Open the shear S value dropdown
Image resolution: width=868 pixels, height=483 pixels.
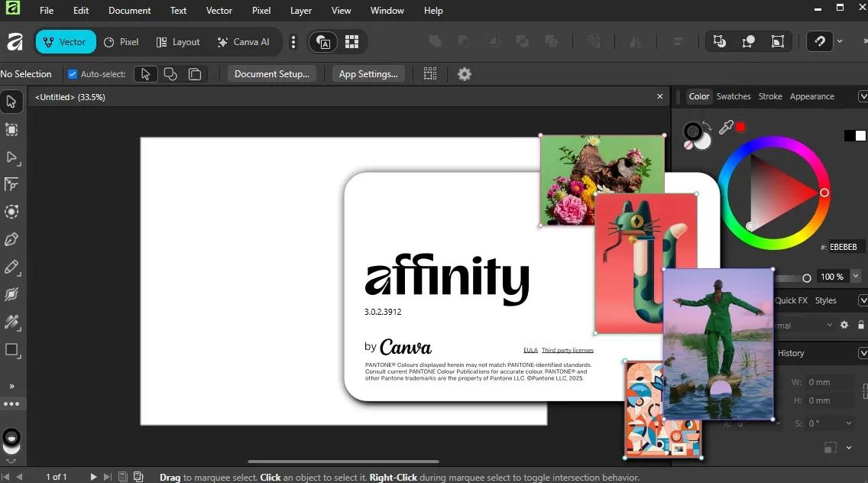coord(849,423)
